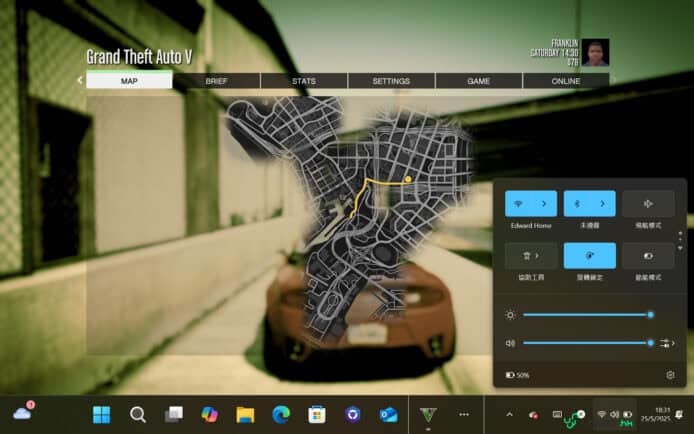Click the 50% battery indicator
This screenshot has width=694, height=434.
point(518,375)
